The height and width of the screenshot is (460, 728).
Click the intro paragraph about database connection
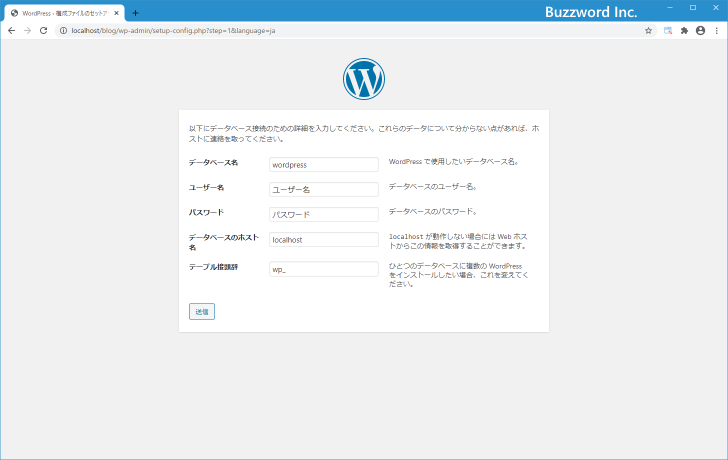364,134
